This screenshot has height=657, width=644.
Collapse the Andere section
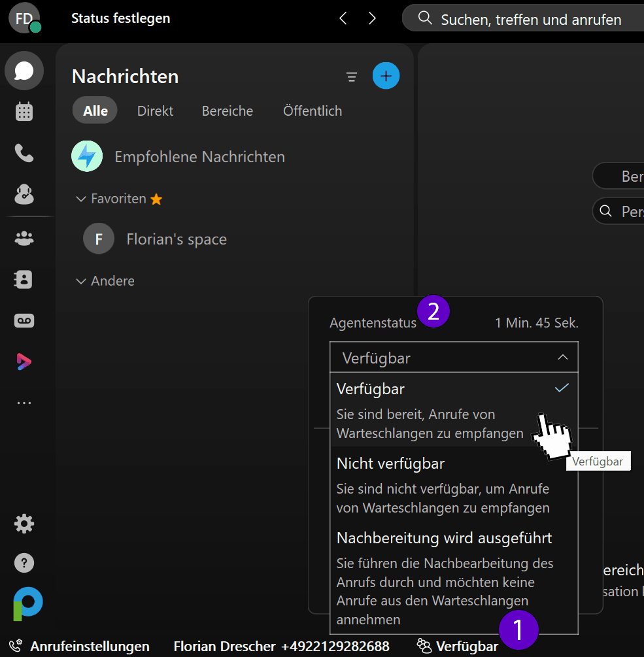pyautogui.click(x=81, y=281)
